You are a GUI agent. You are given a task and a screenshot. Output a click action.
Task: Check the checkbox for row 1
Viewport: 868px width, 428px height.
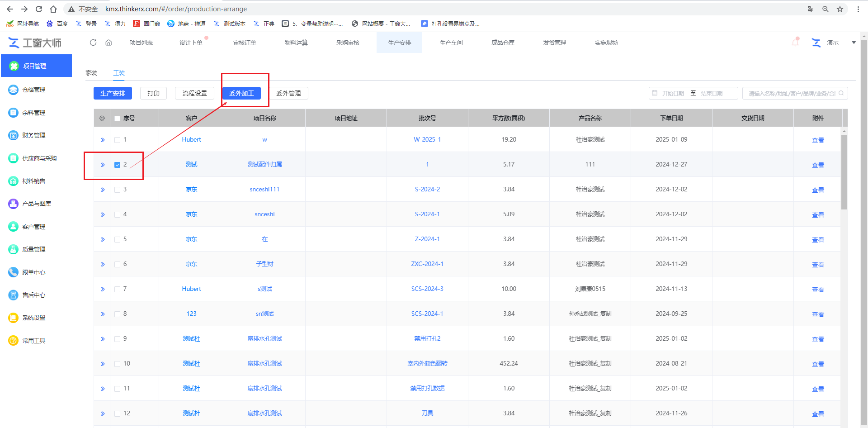118,140
